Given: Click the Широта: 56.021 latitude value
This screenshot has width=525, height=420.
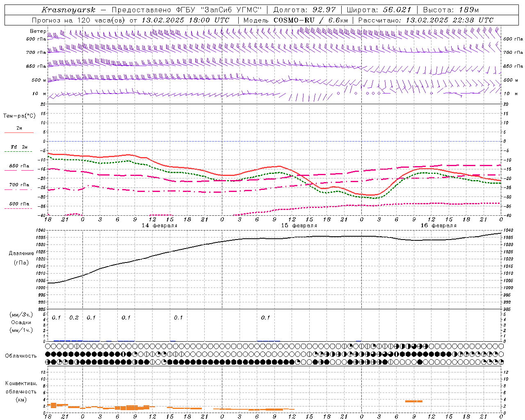Looking at the screenshot, I should [379, 10].
